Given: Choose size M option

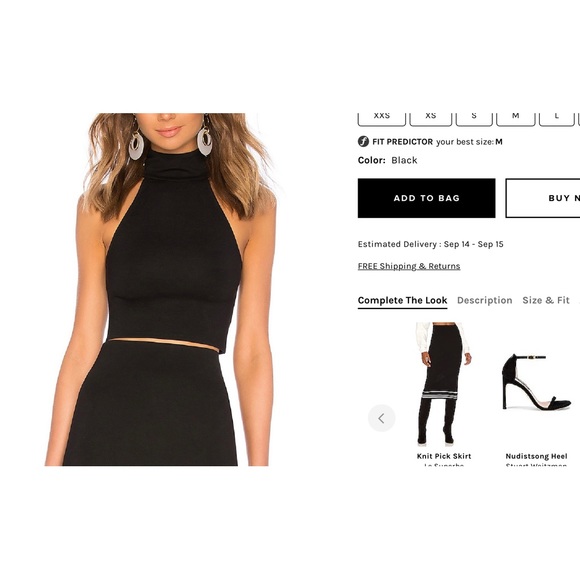Looking at the screenshot, I should pos(516,119).
